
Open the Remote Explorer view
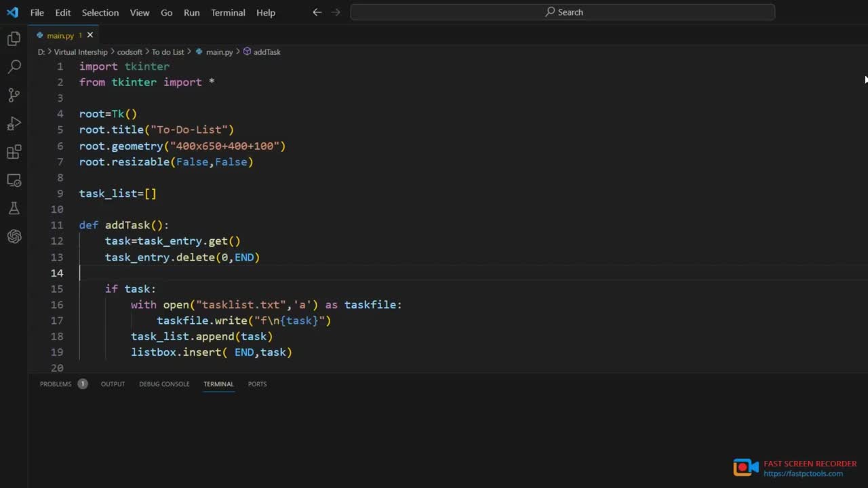(14, 180)
